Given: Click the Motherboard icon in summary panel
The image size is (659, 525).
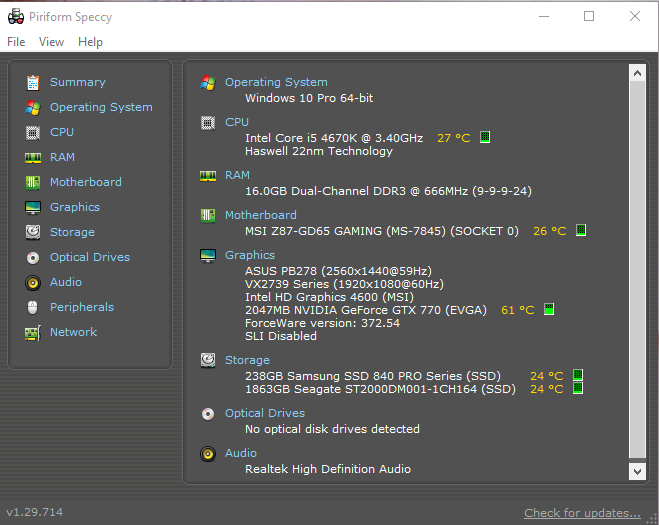Looking at the screenshot, I should 208,216.
